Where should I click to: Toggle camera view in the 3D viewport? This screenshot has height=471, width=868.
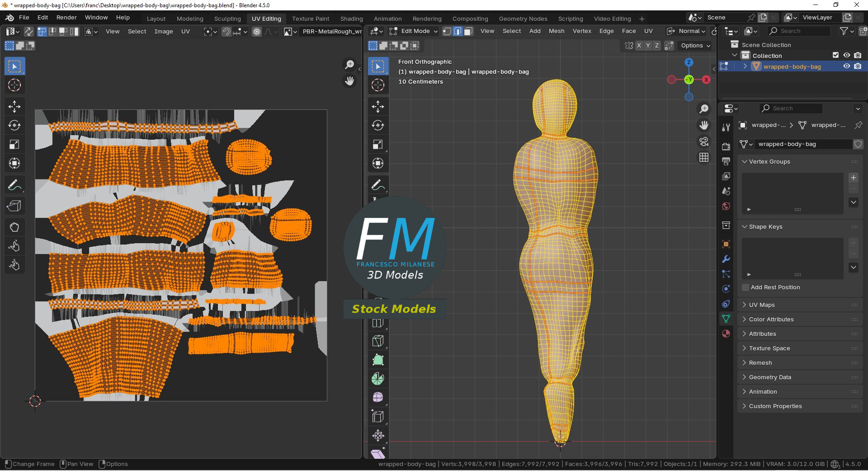[704, 141]
